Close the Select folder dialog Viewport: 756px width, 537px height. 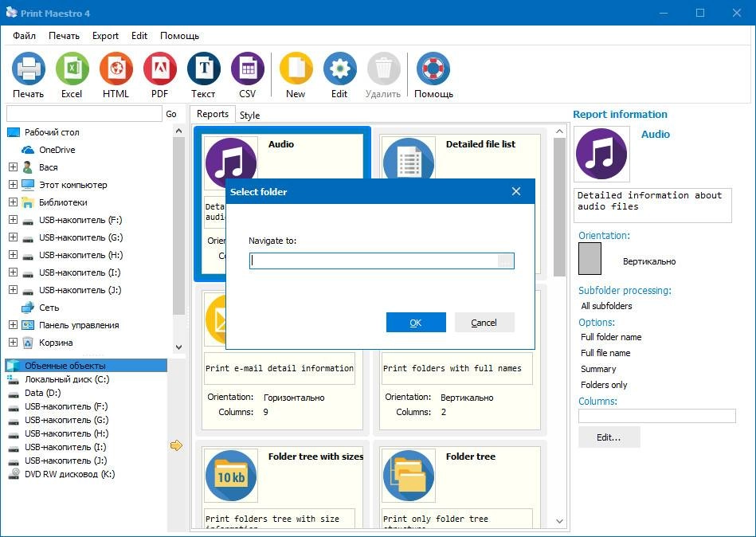pos(516,191)
